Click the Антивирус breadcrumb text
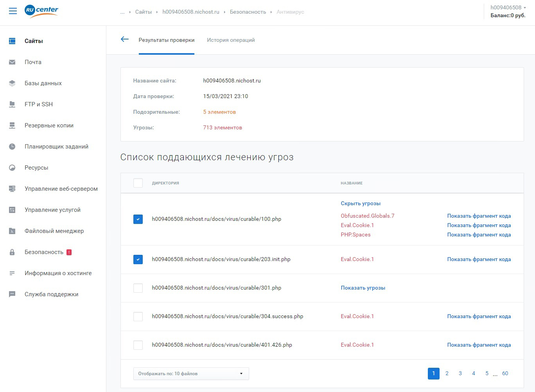535x392 pixels. point(290,12)
